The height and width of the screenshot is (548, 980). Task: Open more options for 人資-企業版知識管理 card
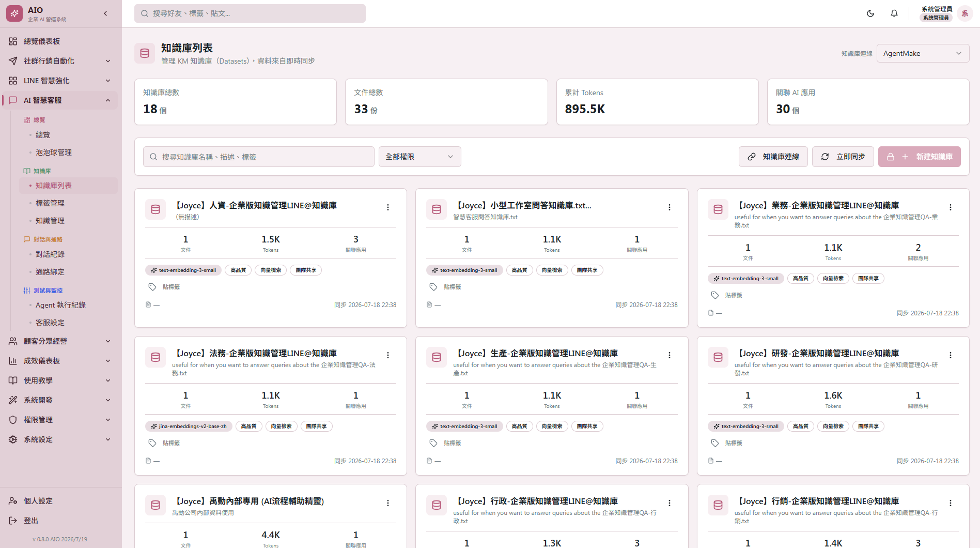tap(388, 207)
